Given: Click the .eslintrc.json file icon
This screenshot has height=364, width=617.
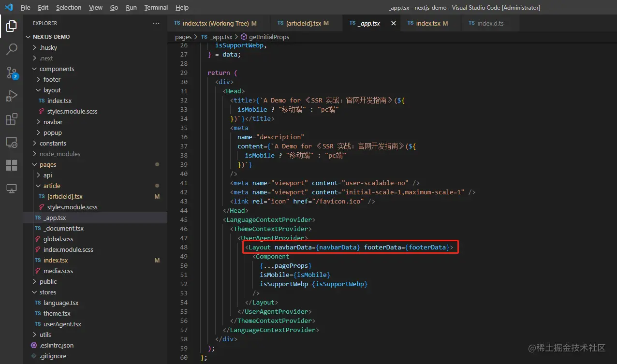Looking at the screenshot, I should (x=34, y=345).
